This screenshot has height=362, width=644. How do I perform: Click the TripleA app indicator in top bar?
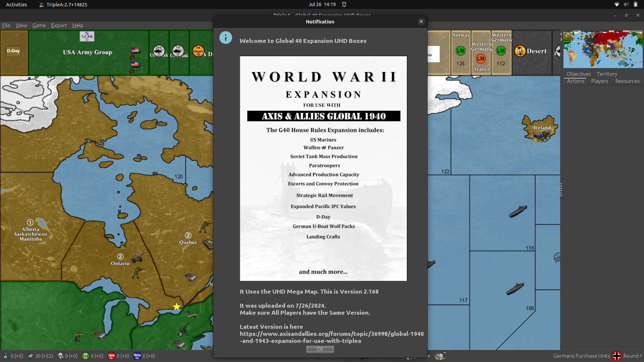point(63,4)
